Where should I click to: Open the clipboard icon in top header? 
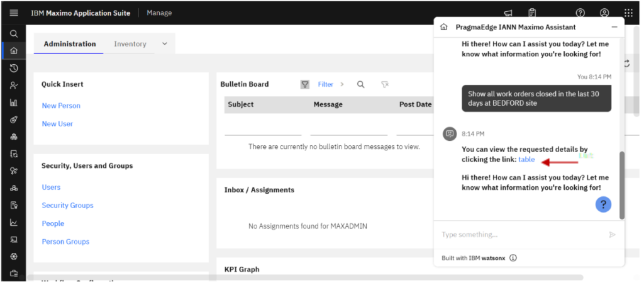532,13
